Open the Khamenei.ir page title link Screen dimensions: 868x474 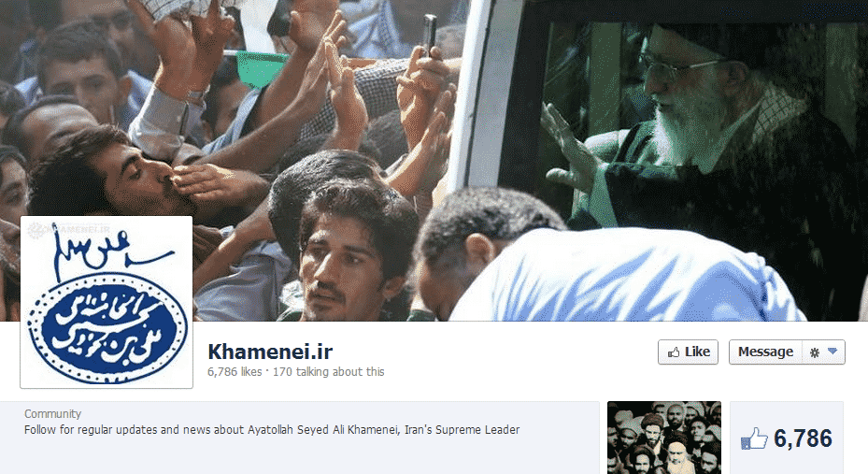270,352
